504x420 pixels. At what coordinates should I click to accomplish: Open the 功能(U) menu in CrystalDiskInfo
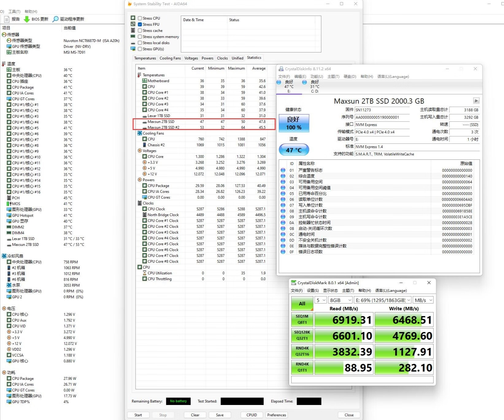[x=316, y=76]
